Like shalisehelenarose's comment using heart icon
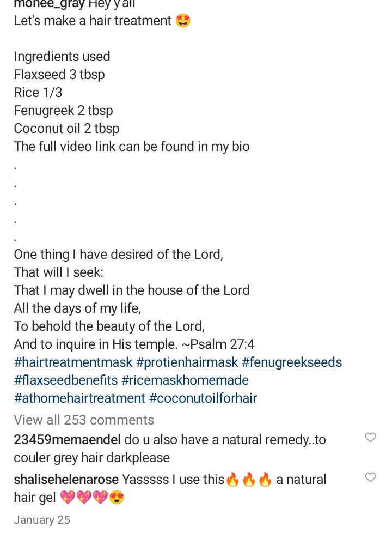The image size is (392, 545). click(x=370, y=477)
